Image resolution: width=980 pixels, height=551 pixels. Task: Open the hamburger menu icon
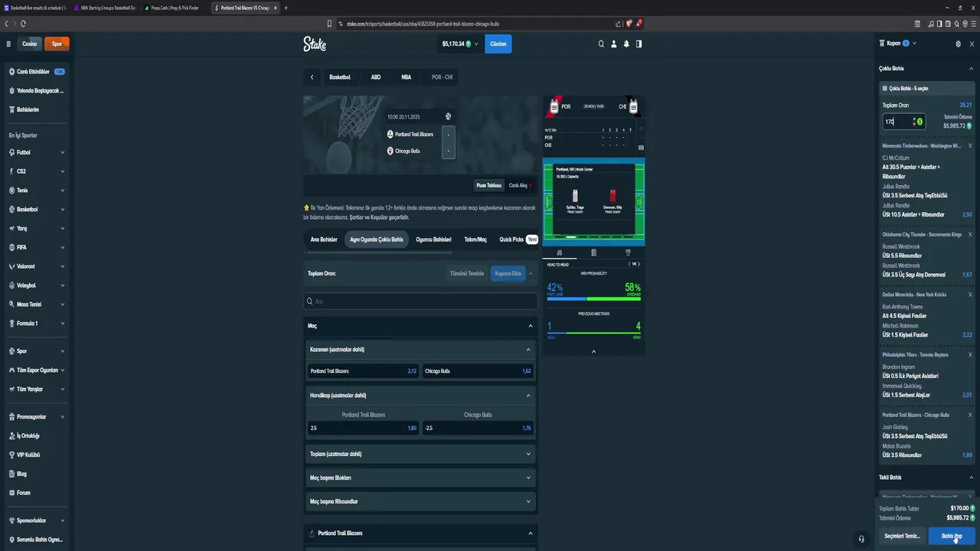pos(8,44)
